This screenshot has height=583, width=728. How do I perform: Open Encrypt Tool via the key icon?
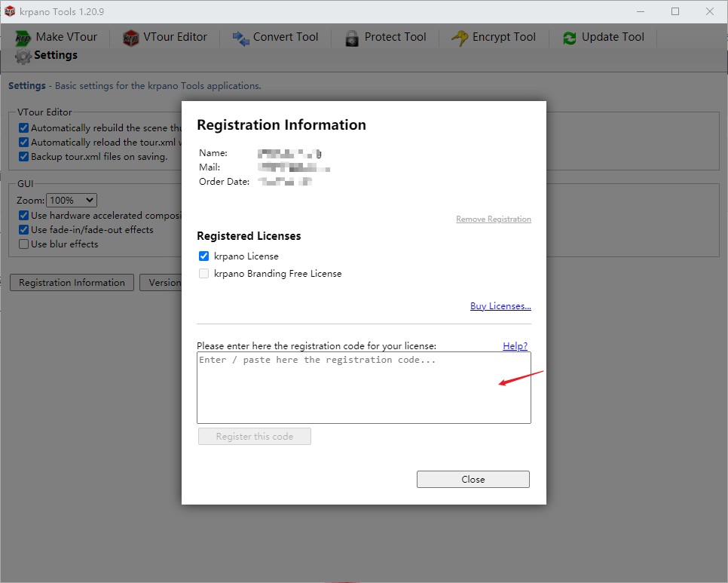click(459, 38)
